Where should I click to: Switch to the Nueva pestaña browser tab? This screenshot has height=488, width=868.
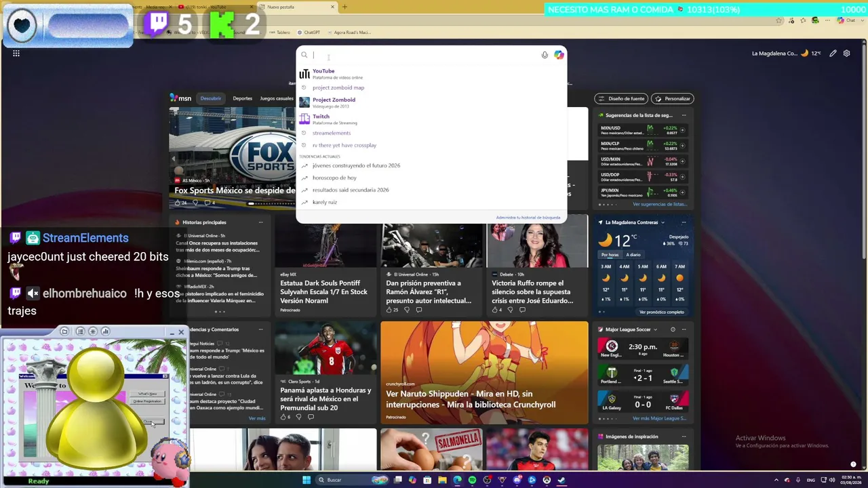tap(297, 7)
